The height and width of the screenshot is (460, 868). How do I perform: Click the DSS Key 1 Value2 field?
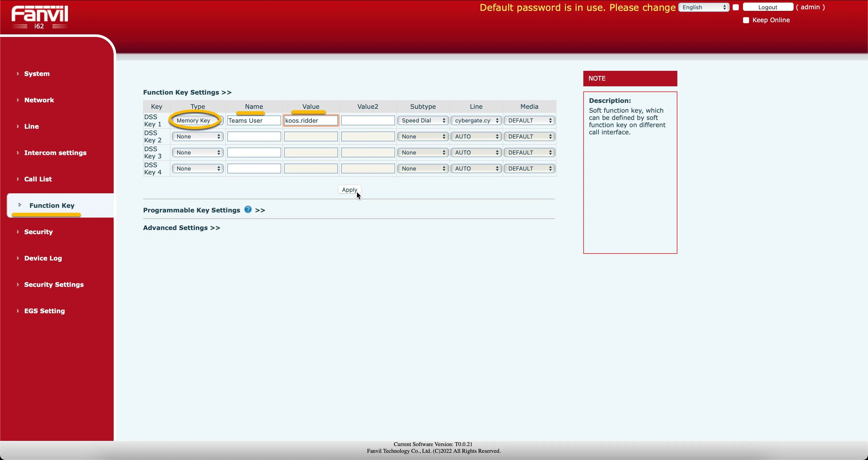pos(368,120)
